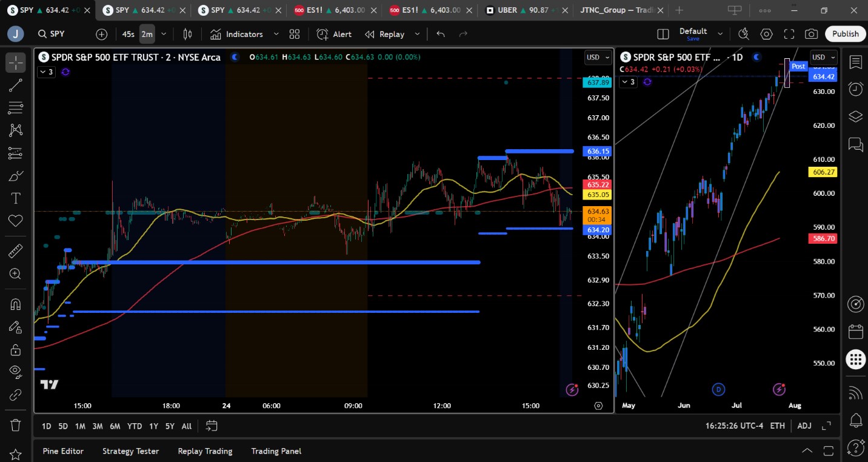Viewport: 868px width, 462px height.
Task: Select the XABCD pattern tool
Action: click(16, 130)
